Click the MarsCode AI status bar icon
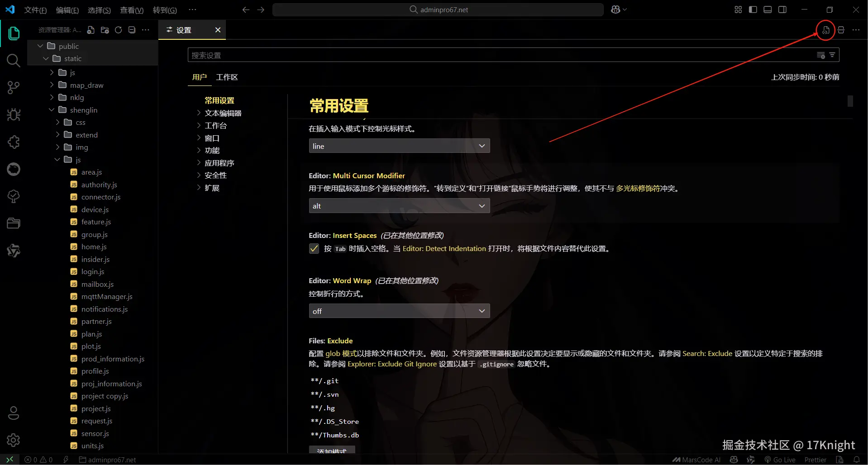The width and height of the screenshot is (868, 465). 696,460
